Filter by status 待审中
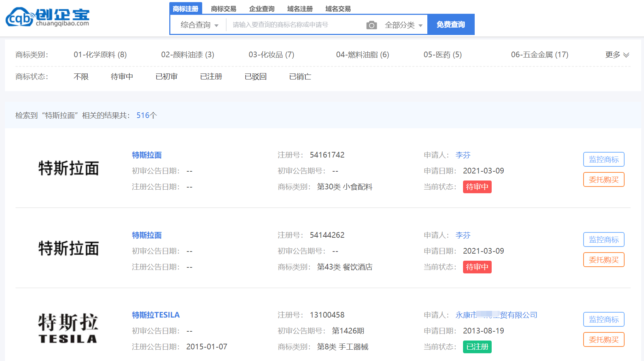The height and width of the screenshot is (361, 644). pyautogui.click(x=122, y=77)
